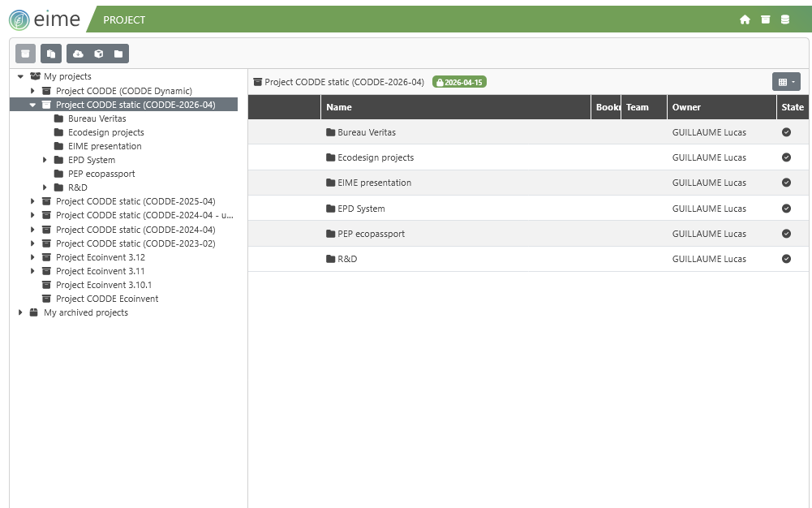Click the 3D cube toolbar icon
Image resolution: width=812 pixels, height=508 pixels.
click(x=98, y=54)
